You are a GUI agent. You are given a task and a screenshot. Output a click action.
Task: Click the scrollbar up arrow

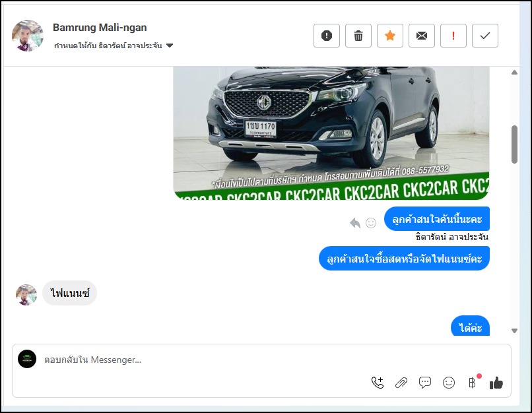click(x=514, y=72)
